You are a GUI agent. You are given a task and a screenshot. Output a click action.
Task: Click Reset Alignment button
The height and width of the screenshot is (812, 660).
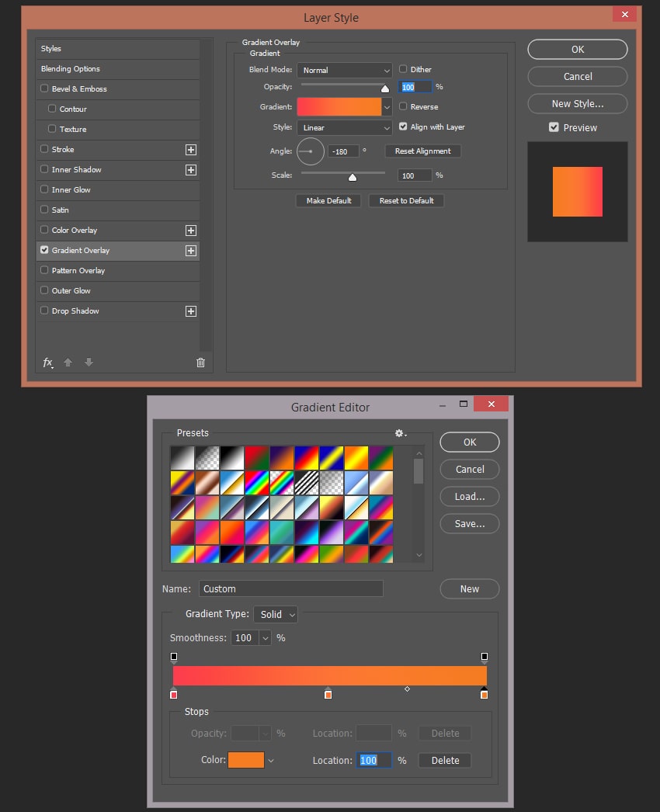coord(422,151)
